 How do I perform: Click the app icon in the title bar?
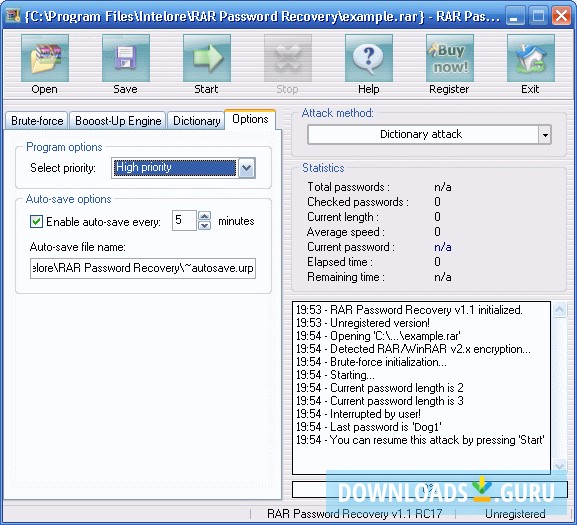(x=12, y=16)
